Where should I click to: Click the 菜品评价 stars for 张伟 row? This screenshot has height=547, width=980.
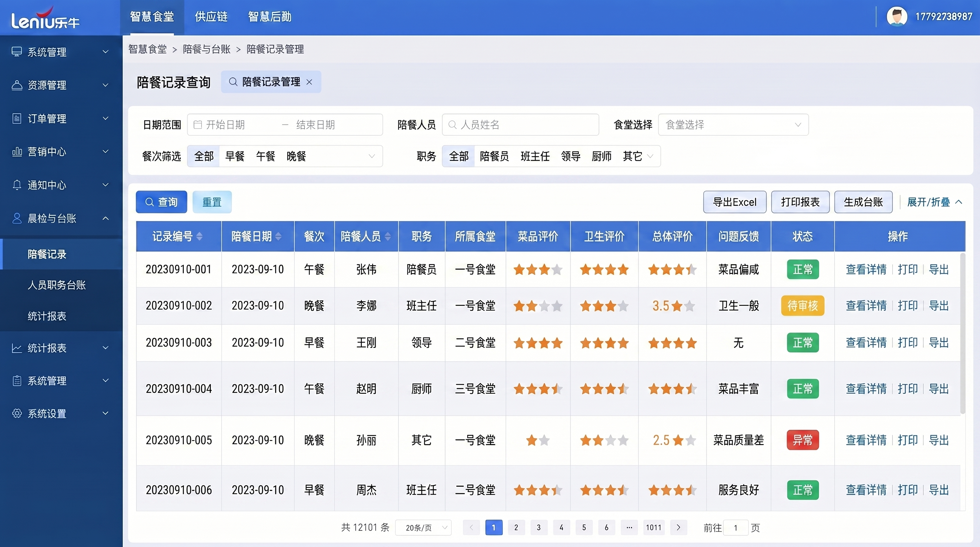click(538, 270)
